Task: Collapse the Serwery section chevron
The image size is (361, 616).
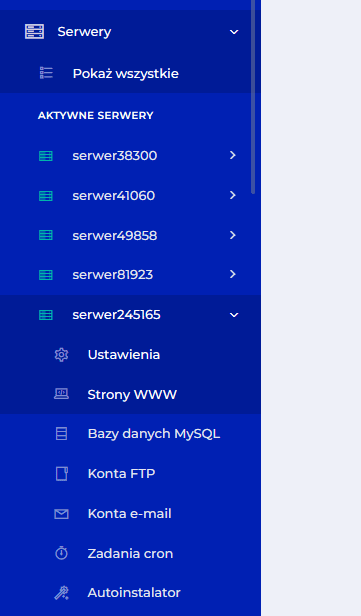Action: click(x=234, y=32)
